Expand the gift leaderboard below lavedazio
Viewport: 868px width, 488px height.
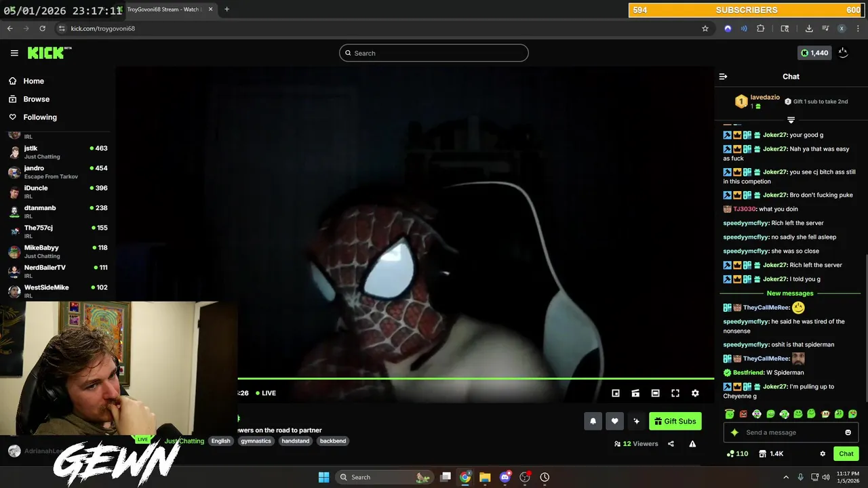pyautogui.click(x=791, y=120)
